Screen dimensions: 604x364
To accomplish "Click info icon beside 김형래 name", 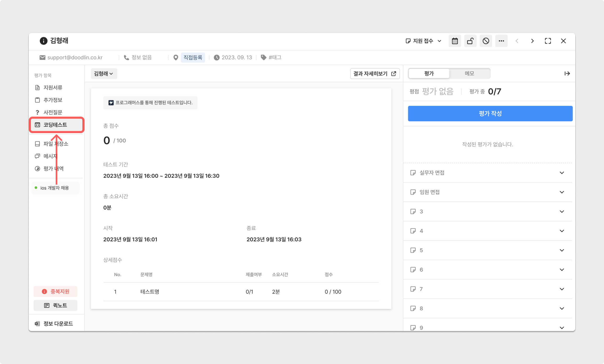I will (43, 41).
